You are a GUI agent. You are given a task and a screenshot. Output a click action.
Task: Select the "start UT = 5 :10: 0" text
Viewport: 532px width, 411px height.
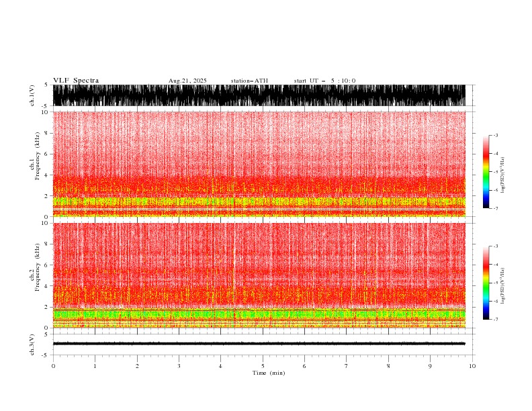pos(324,81)
